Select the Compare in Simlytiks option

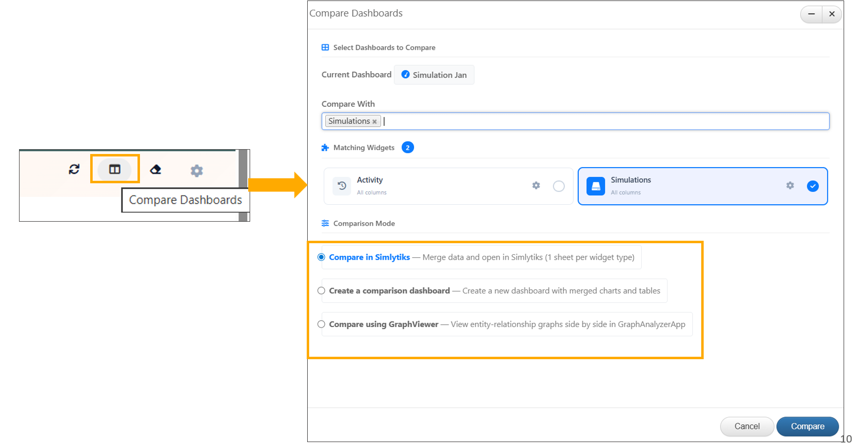(x=321, y=257)
